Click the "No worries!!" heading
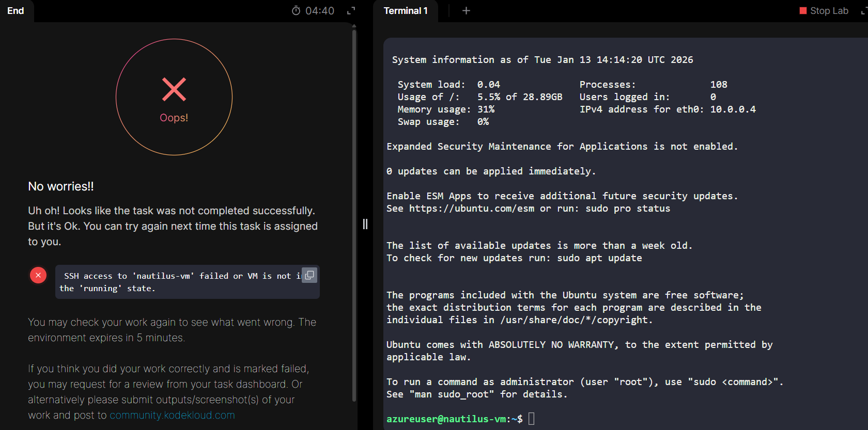The image size is (868, 430). (61, 186)
